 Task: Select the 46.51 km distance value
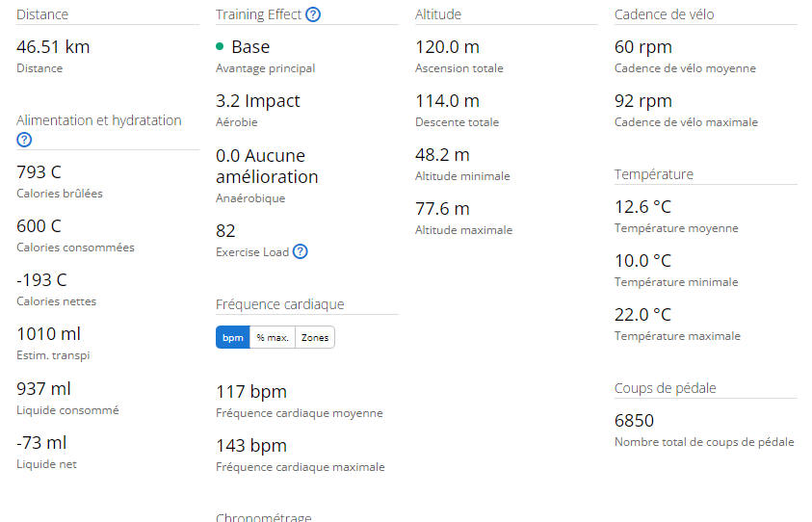(x=53, y=47)
